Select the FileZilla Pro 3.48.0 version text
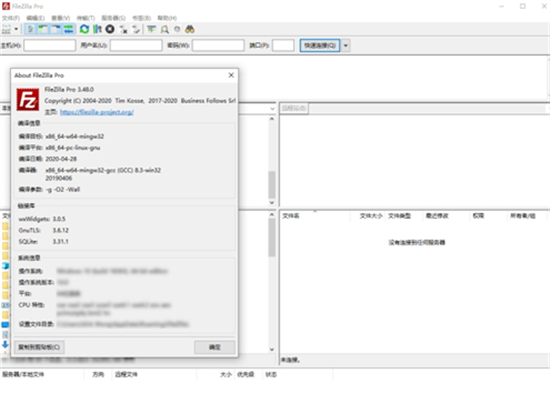The width and height of the screenshot is (550, 414). (x=69, y=89)
